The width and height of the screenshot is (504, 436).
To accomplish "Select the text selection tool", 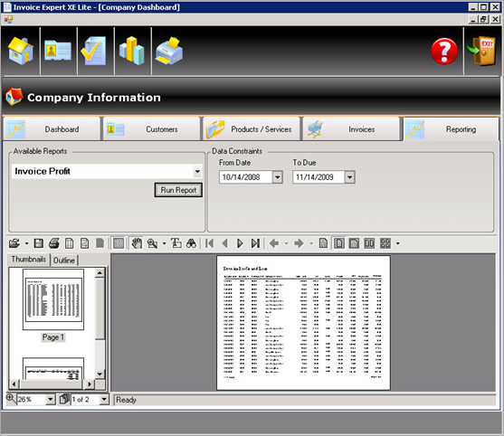I will click(x=176, y=243).
